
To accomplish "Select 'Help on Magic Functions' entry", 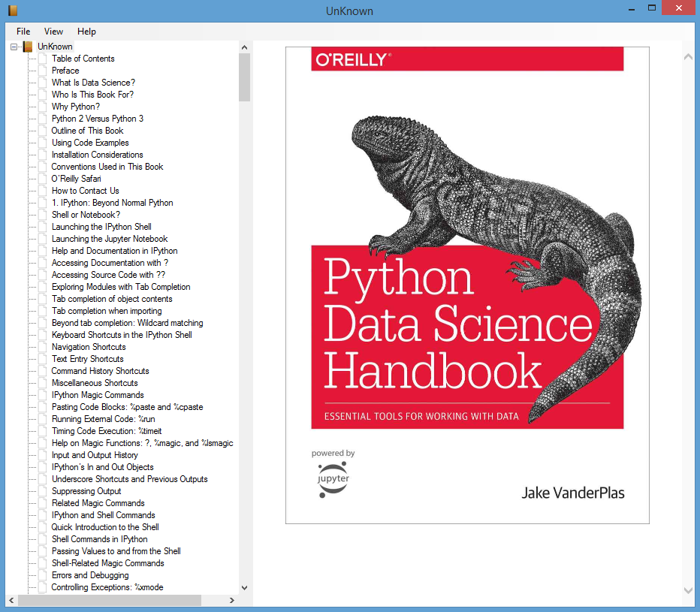I will (143, 443).
